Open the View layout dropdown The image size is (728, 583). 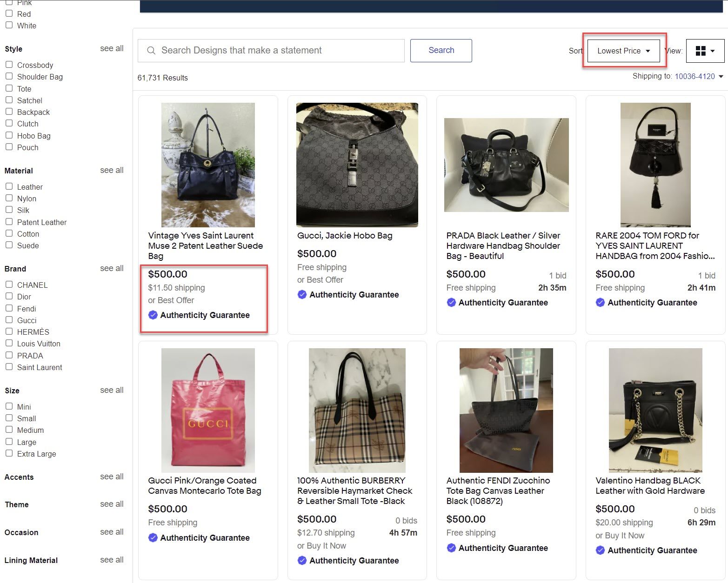click(705, 51)
